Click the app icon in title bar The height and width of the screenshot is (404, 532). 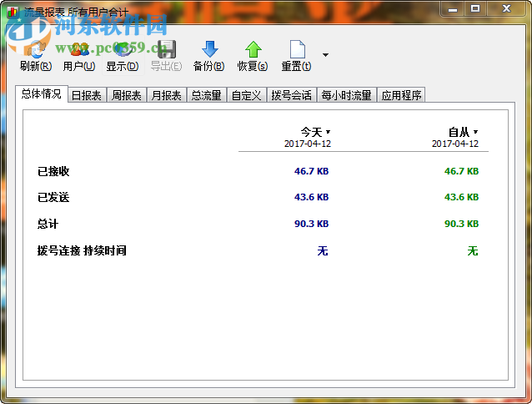13,12
